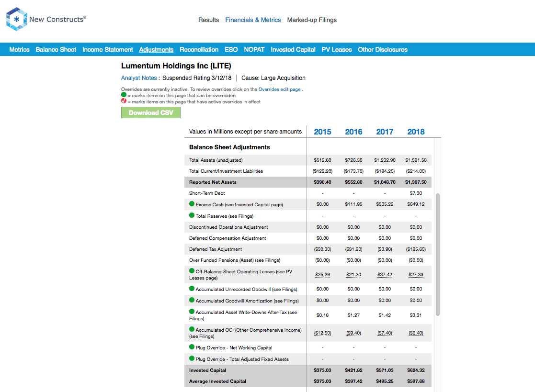The image size is (535, 392).
Task: Click green dot beside Accumulated Asset Write-Downs
Action: 192,312
